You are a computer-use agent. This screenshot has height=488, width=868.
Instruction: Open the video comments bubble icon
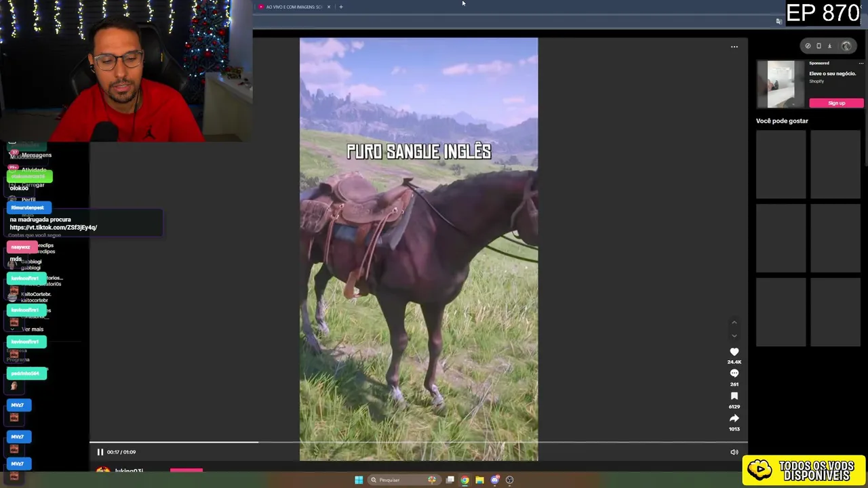[x=734, y=373]
